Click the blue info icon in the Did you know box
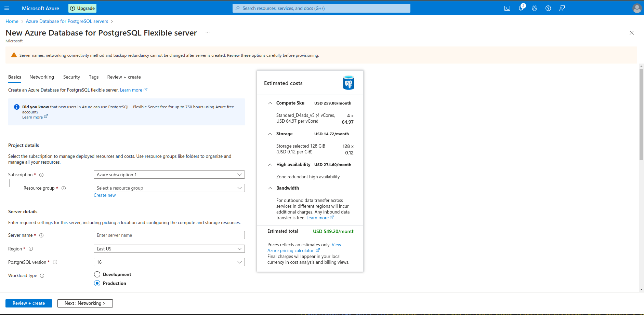This screenshot has width=644, height=315. click(x=16, y=107)
